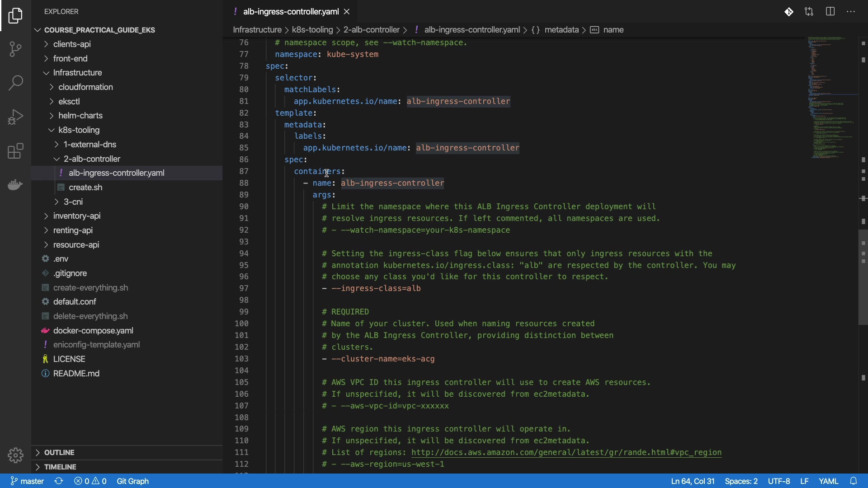Expand the cloudformation folder
The width and height of the screenshot is (868, 488).
[x=85, y=87]
